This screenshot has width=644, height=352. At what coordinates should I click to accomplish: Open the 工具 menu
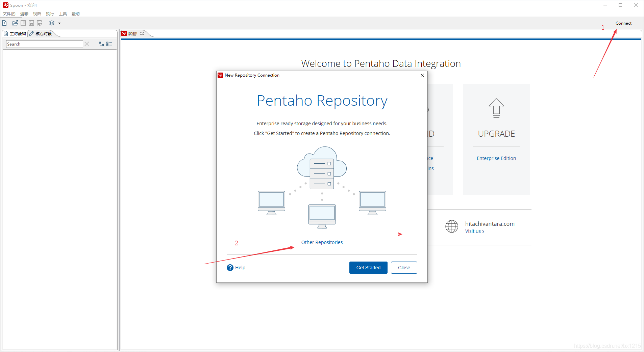[63, 14]
